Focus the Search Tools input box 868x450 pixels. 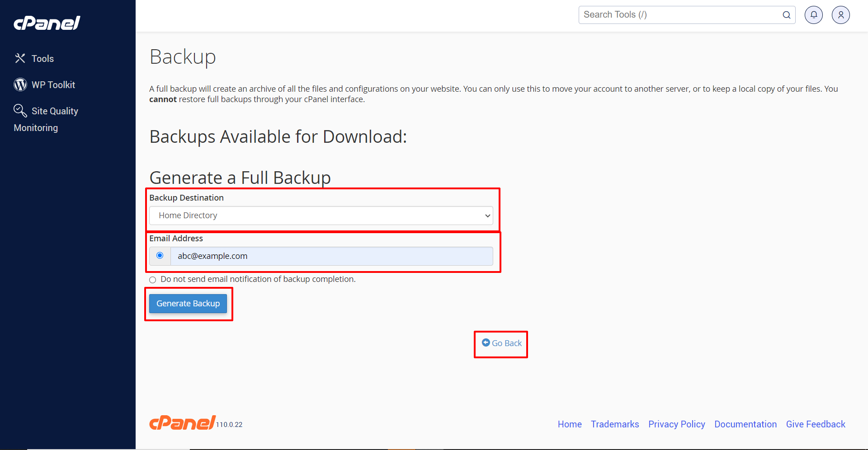pyautogui.click(x=680, y=15)
